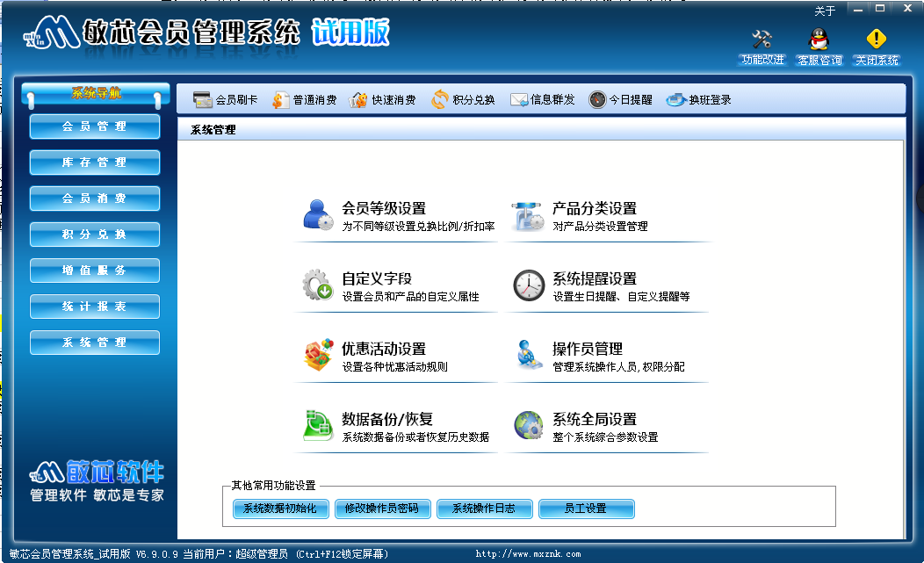
Task: Click the 产品分类设置 icon
Action: 528,216
